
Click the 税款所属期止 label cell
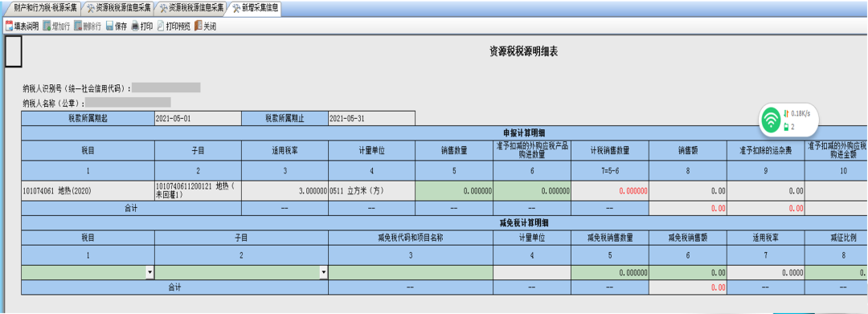(285, 119)
